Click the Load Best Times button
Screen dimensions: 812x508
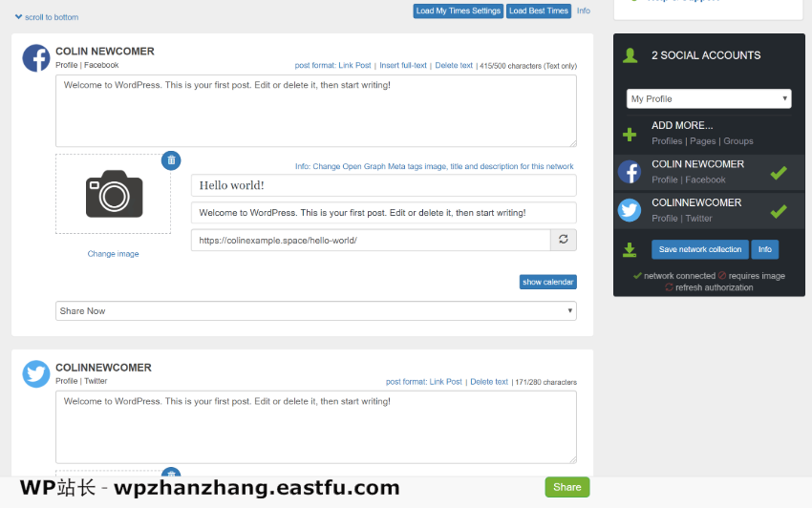click(539, 11)
